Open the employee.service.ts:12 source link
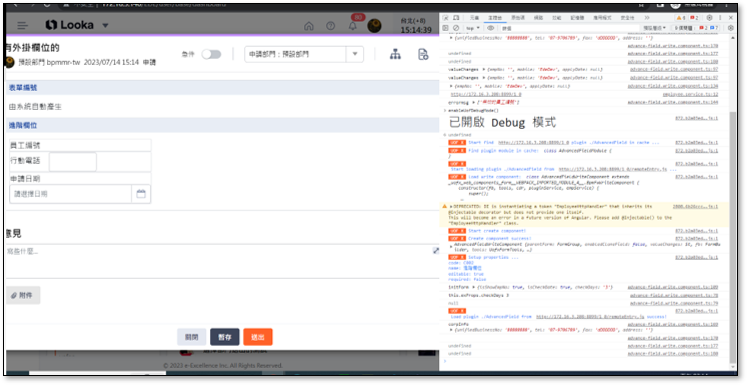The height and width of the screenshot is (385, 747). (x=690, y=94)
